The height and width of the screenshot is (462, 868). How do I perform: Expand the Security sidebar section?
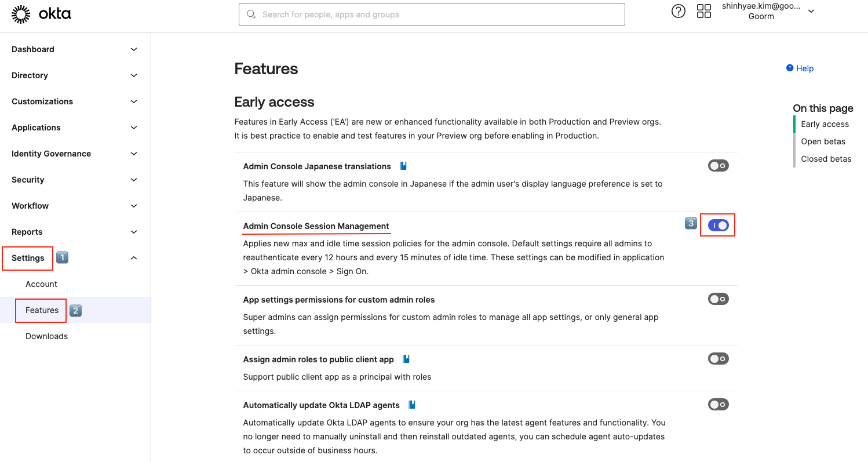[134, 180]
